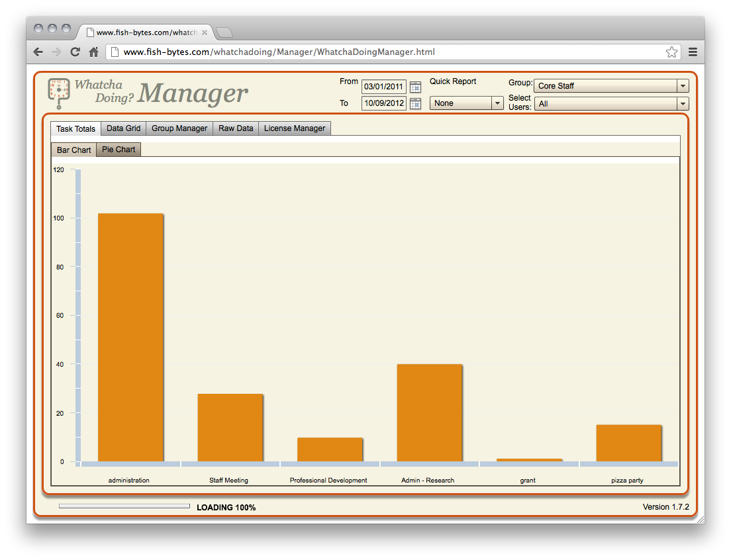Click the loading progress bar

click(124, 506)
